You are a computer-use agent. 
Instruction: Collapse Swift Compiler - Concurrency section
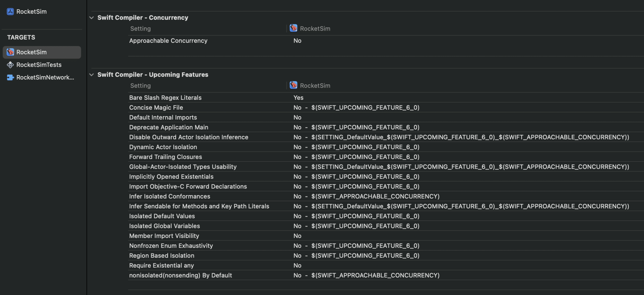(92, 18)
